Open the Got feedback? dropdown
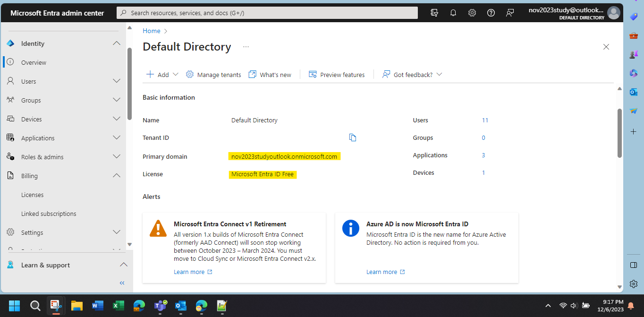This screenshot has height=317, width=644. point(412,75)
